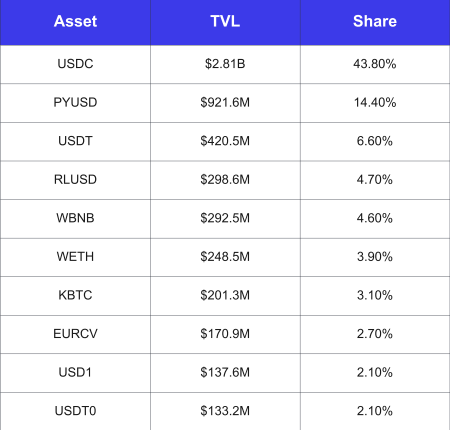Click the $2.81B TVL value
450x430 pixels.
225,64
